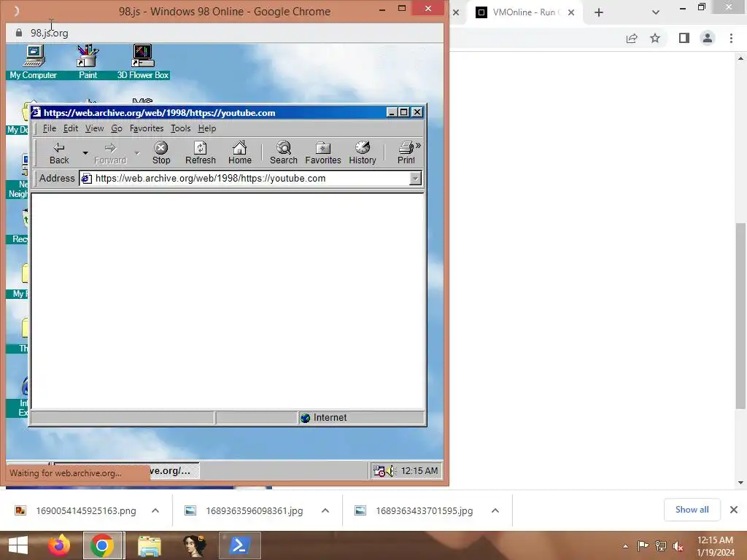
Task: Open File Explorer from the taskbar
Action: tap(149, 545)
